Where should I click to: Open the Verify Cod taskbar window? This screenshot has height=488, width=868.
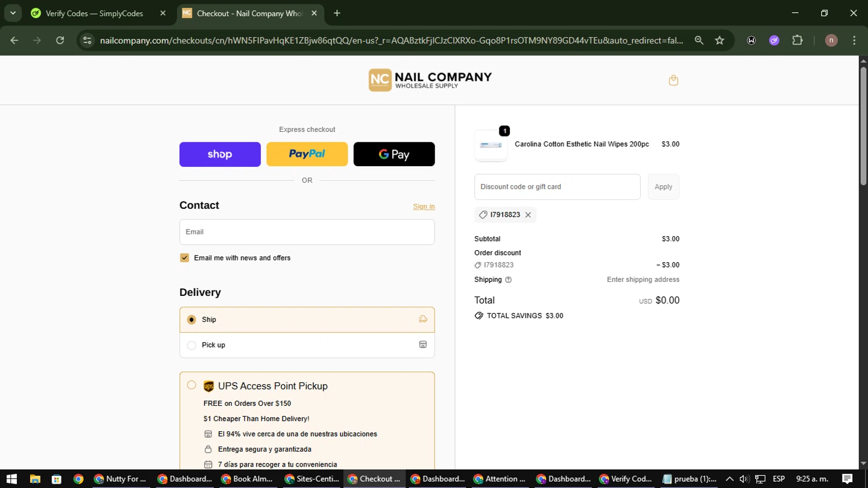point(626,479)
